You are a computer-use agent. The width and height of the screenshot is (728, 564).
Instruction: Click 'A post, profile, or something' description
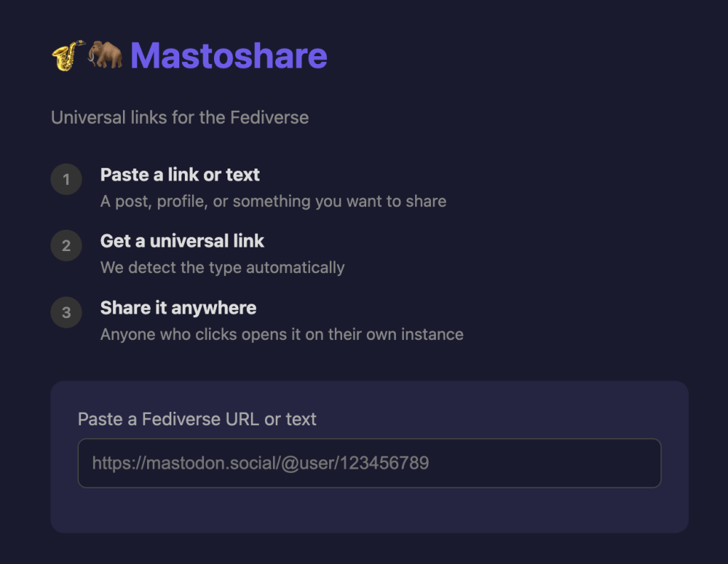pos(273,201)
